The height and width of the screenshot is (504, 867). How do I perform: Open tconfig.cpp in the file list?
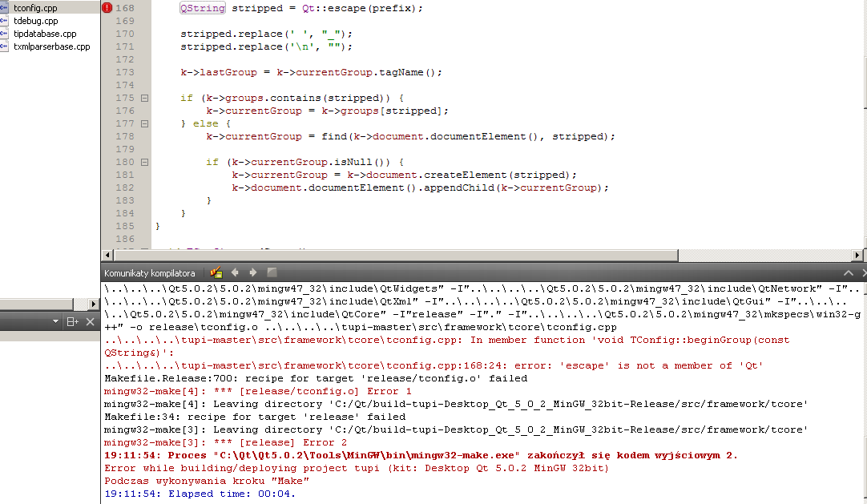(x=35, y=8)
